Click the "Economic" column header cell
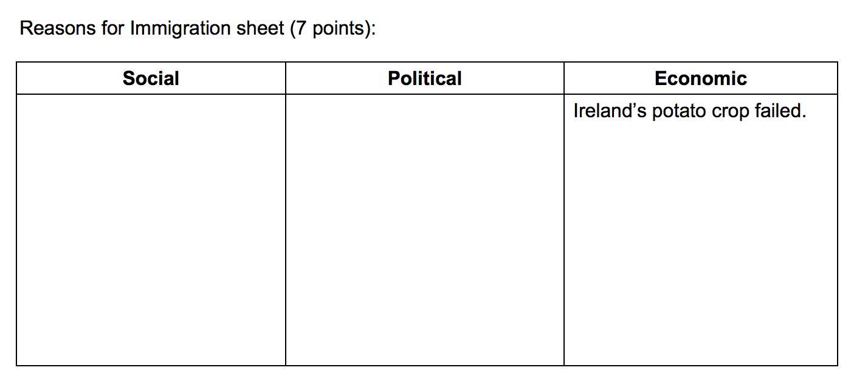Screen dimensions: 868x390 (x=700, y=78)
